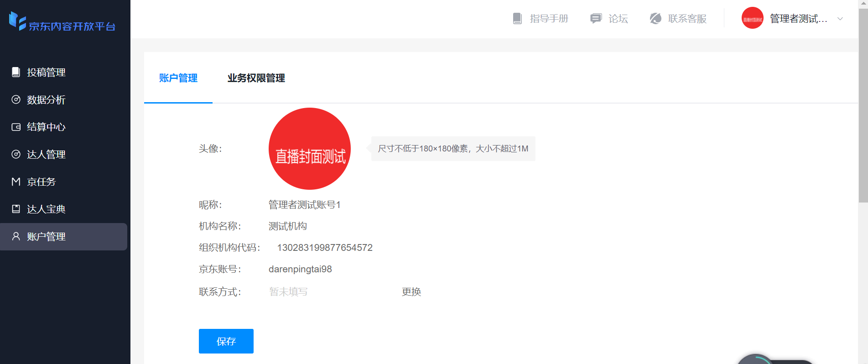Click avatar size hint tooltip text

(453, 149)
